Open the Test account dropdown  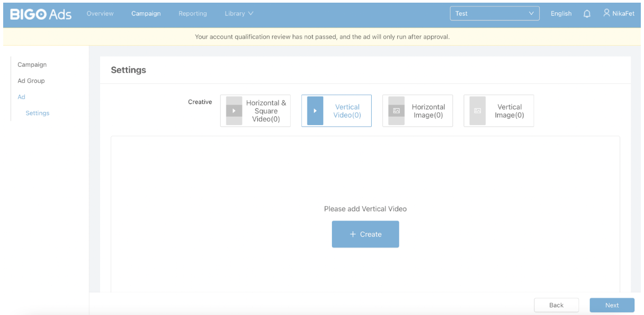tap(495, 14)
